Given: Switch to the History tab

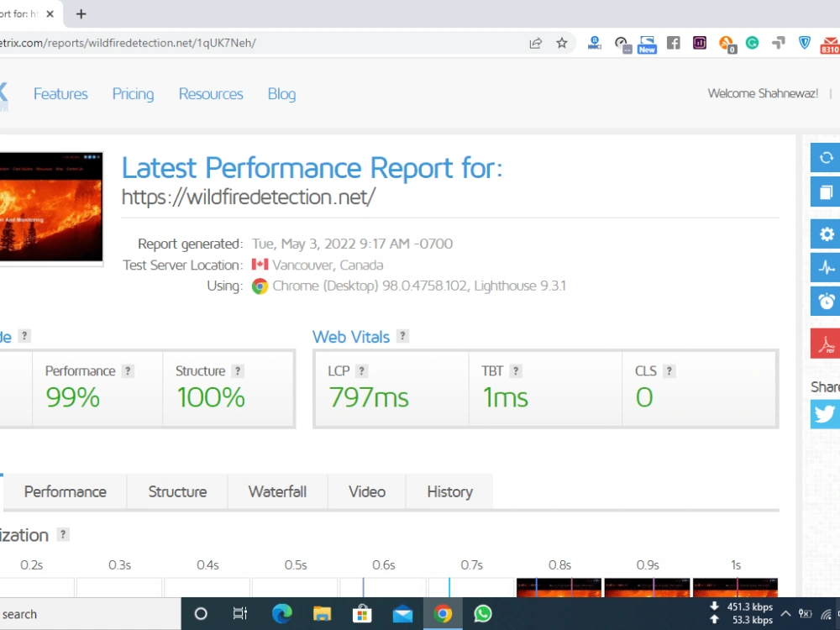Looking at the screenshot, I should tap(450, 491).
